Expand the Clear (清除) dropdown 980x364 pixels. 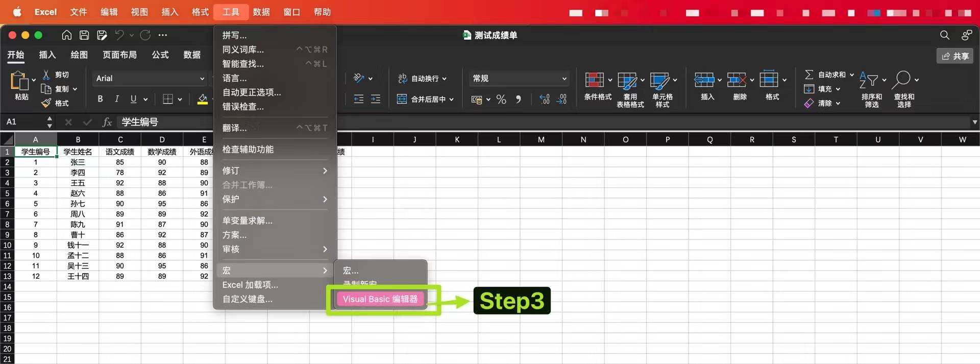tap(838, 103)
